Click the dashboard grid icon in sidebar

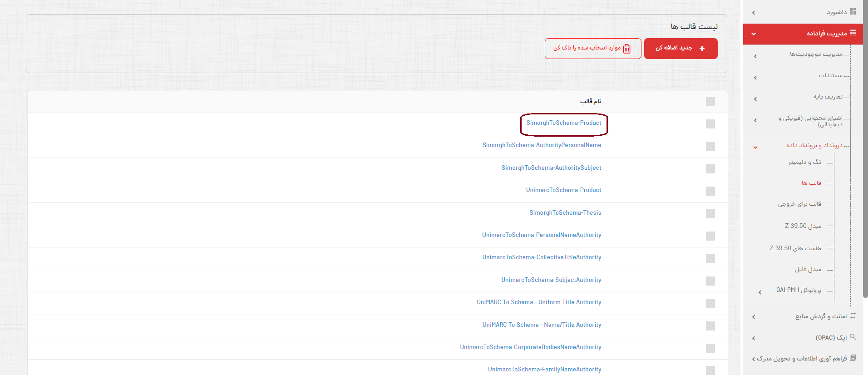pyautogui.click(x=853, y=12)
